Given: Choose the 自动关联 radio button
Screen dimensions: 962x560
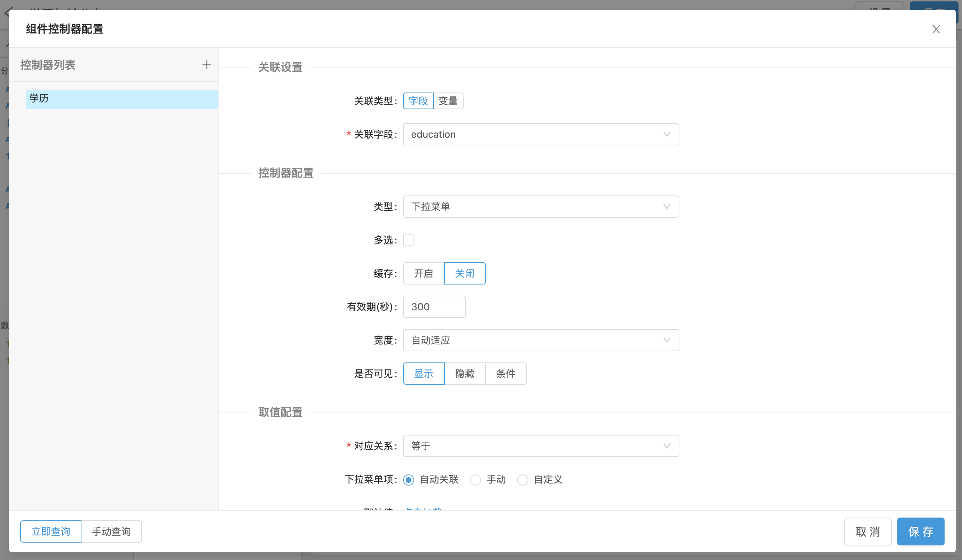Looking at the screenshot, I should click(409, 480).
